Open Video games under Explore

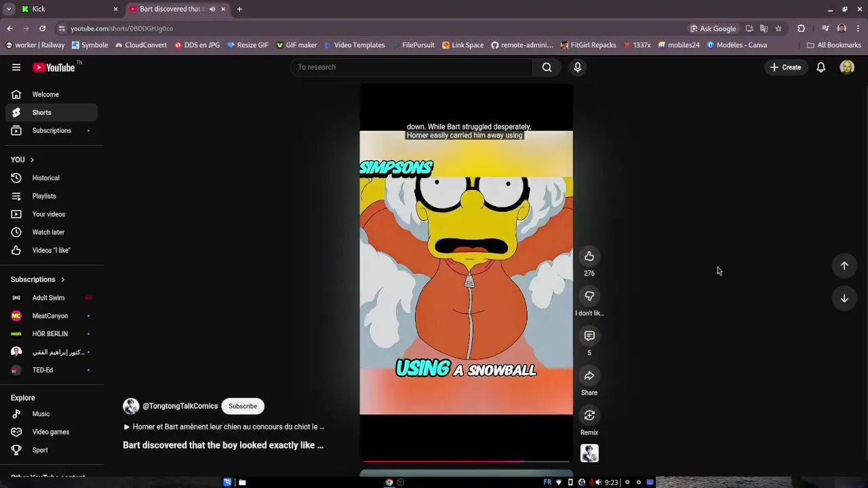pos(52,432)
